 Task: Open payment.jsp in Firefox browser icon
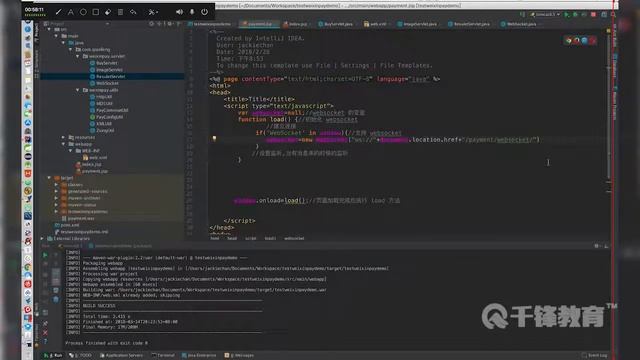coord(576,40)
